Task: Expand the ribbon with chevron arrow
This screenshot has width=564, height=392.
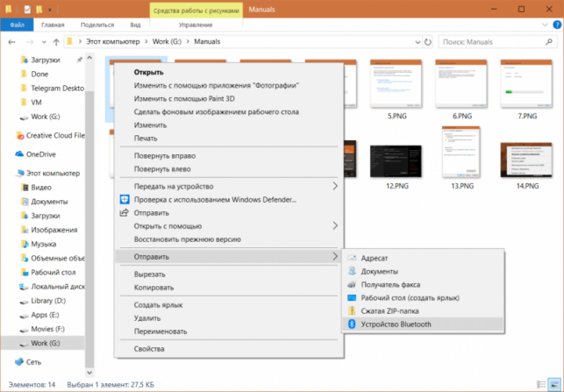Action: 545,25
